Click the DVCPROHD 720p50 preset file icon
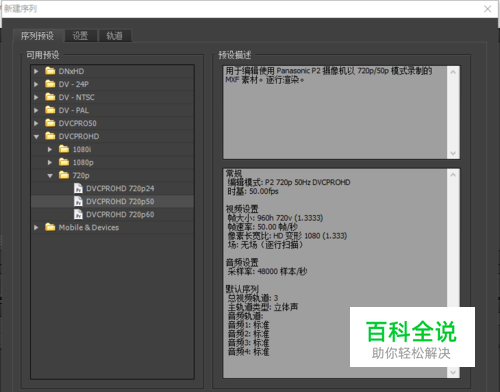500x392 pixels. (x=78, y=201)
